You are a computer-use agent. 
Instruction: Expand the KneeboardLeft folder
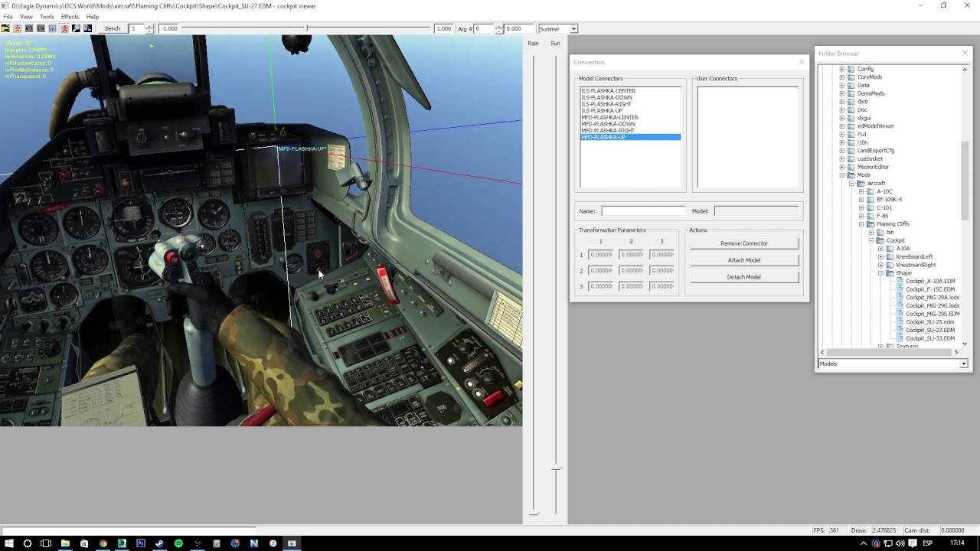click(x=880, y=256)
